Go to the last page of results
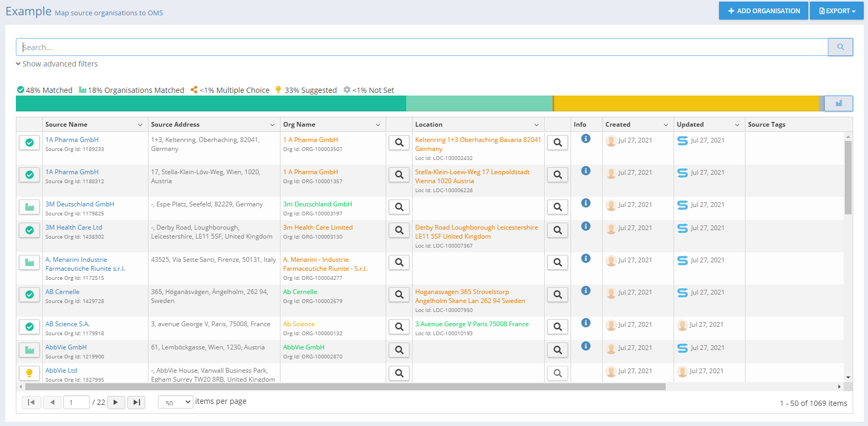The image size is (868, 426). [x=136, y=402]
